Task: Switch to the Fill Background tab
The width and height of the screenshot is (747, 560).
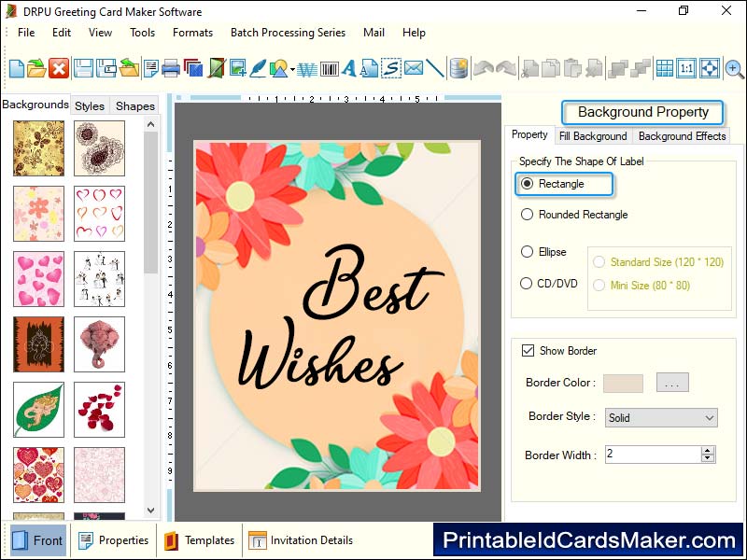Action: click(x=593, y=136)
